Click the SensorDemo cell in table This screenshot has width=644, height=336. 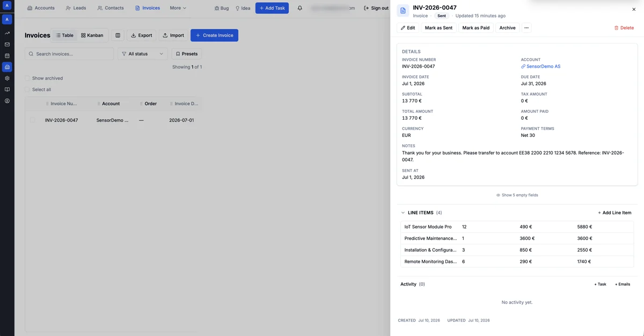(112, 120)
